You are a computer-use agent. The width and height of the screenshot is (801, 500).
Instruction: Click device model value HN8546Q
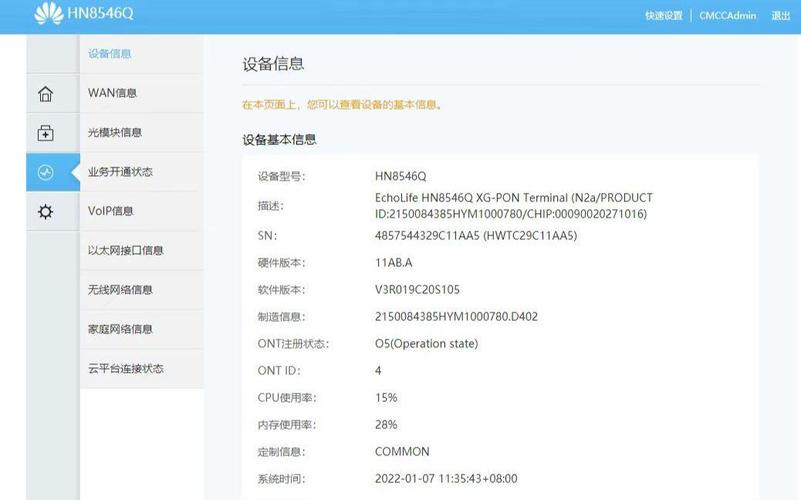point(400,176)
